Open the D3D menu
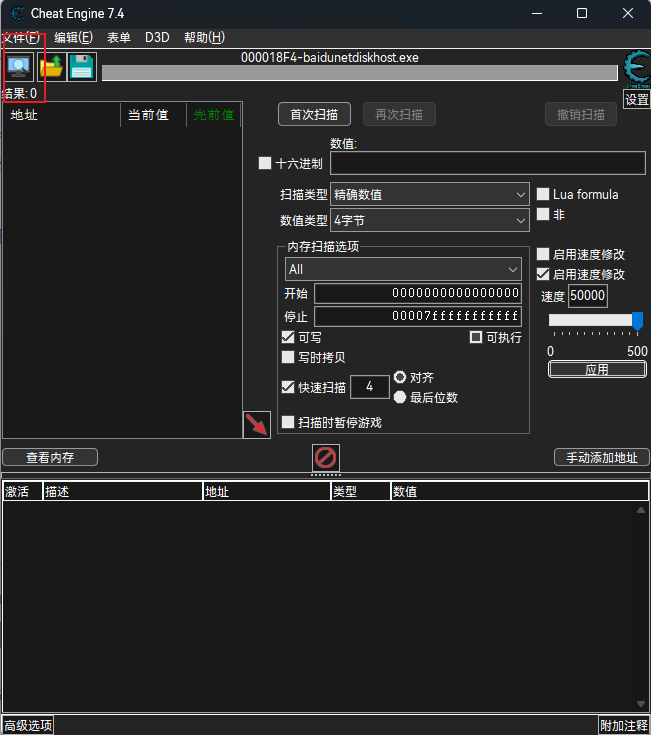 157,38
